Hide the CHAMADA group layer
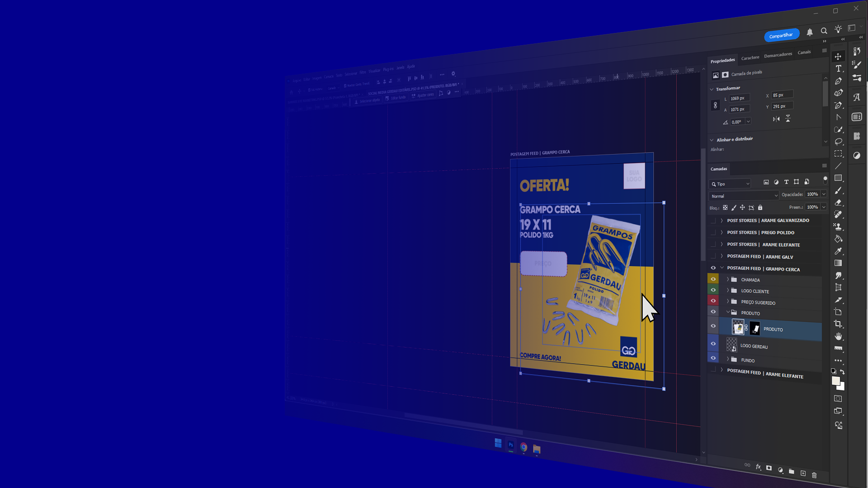The image size is (868, 488). 713,279
